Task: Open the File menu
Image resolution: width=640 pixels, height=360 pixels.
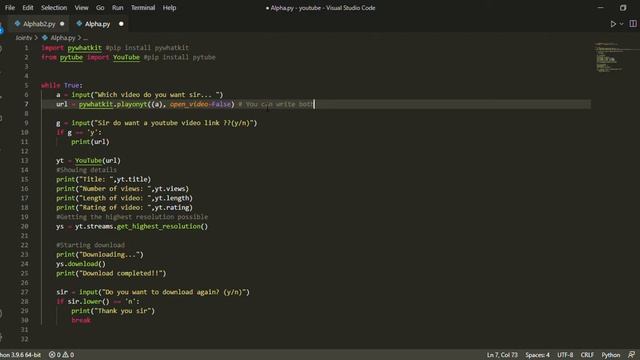Action: [x=10, y=8]
